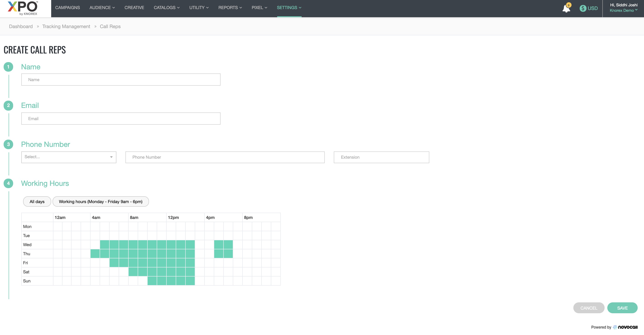644x335 pixels.
Task: Click the step 2 circle beside Email
Action: [8, 105]
